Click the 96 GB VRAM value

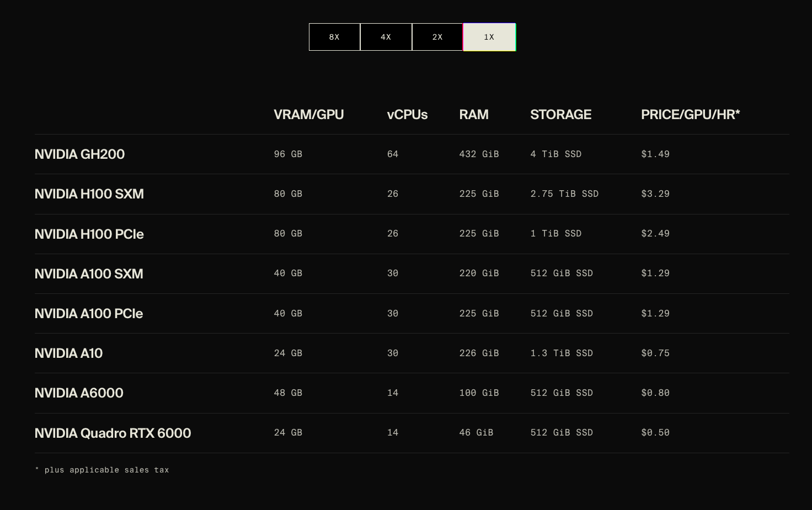pos(288,154)
